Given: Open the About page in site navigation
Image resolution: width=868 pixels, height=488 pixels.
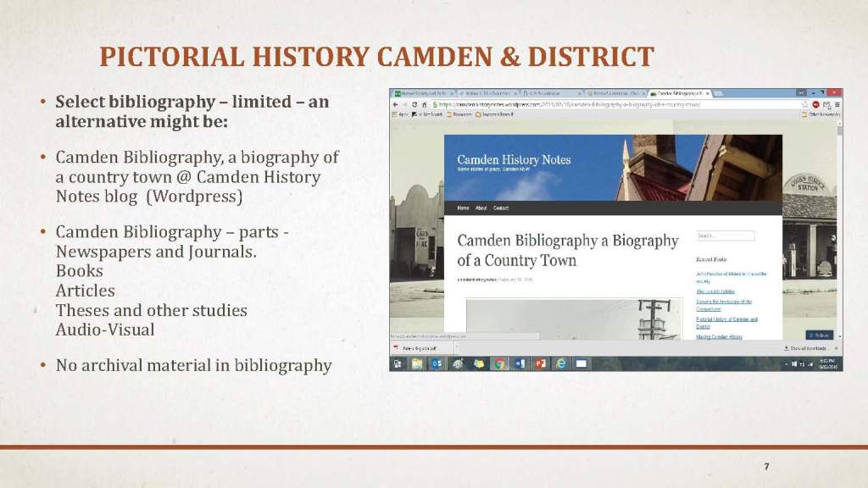Looking at the screenshot, I should pos(481,208).
